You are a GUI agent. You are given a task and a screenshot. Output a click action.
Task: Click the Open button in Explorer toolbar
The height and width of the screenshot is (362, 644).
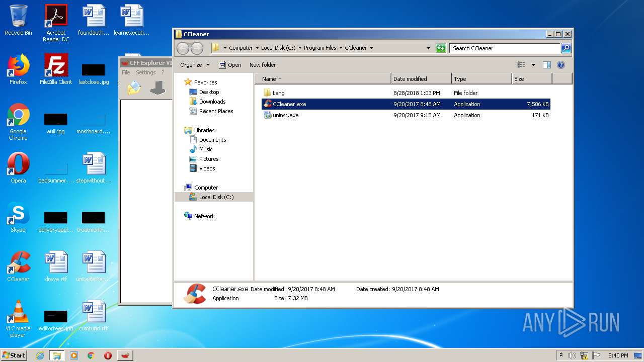[x=230, y=65]
